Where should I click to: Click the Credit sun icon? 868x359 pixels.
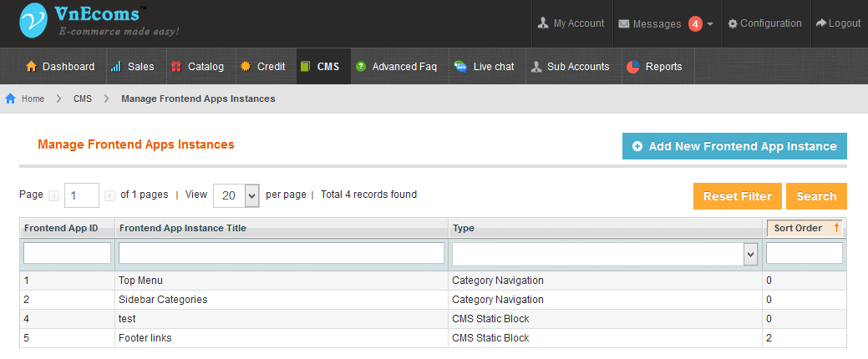246,67
